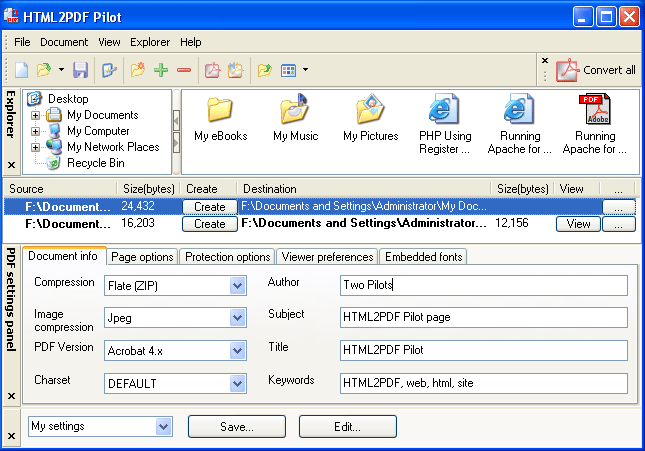
Task: Open the PDF Version Acrobat 4.x dropdown
Action: (x=237, y=351)
